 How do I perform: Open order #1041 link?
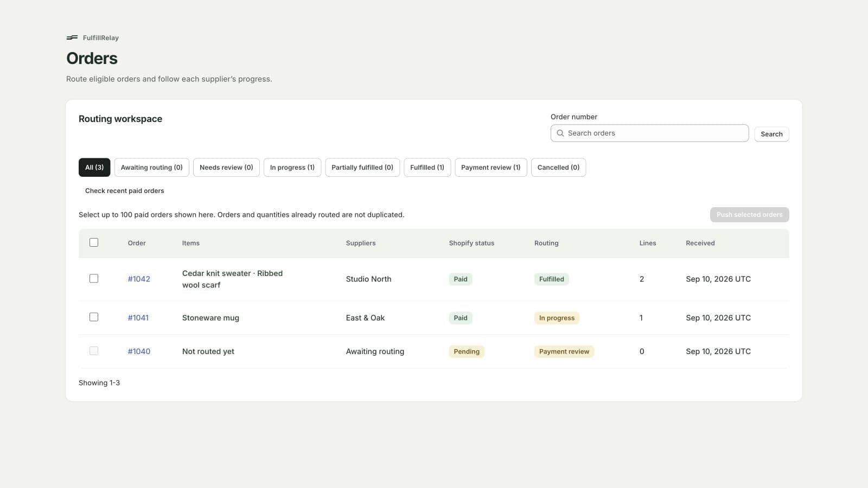pos(138,318)
